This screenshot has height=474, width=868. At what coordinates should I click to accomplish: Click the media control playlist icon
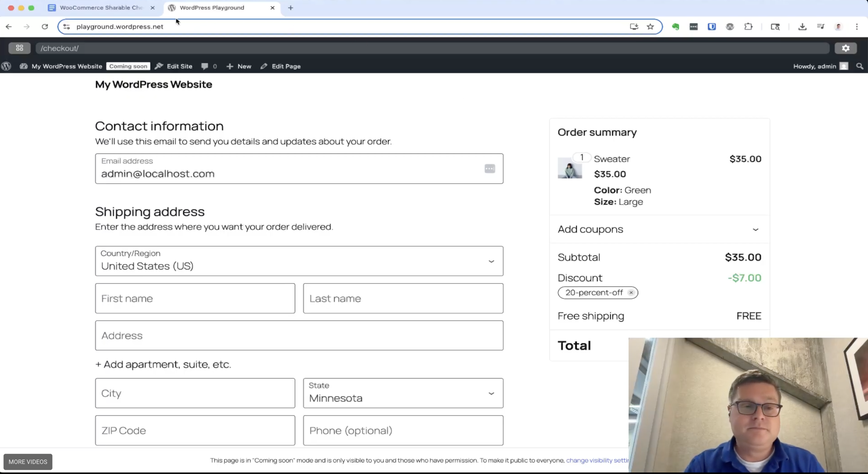tap(821, 26)
